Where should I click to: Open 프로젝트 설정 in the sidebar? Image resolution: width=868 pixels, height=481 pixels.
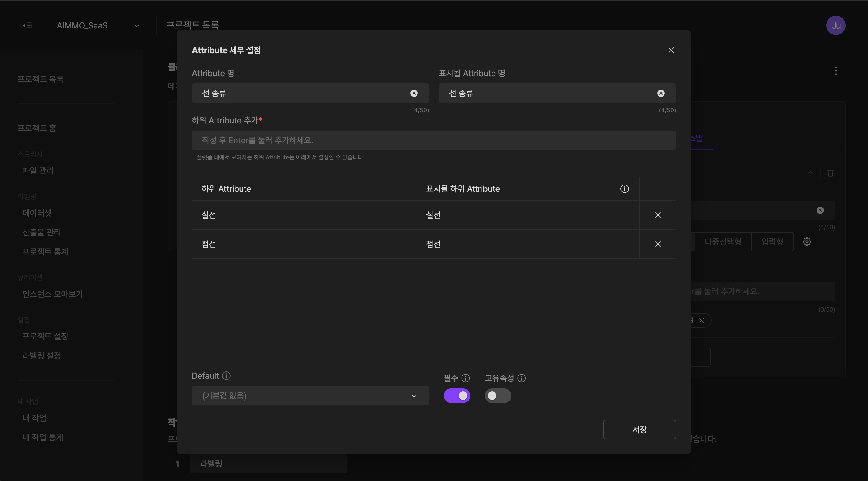click(45, 336)
